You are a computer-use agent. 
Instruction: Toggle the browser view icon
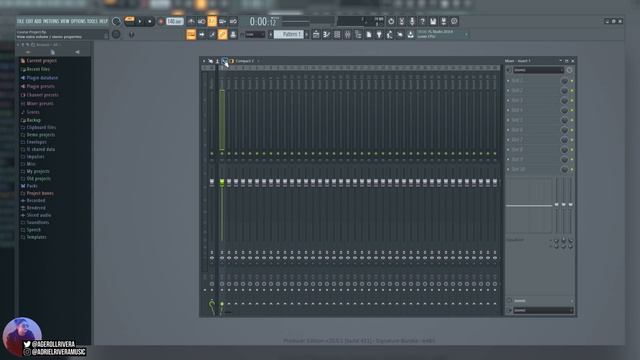pyautogui.click(x=358, y=35)
